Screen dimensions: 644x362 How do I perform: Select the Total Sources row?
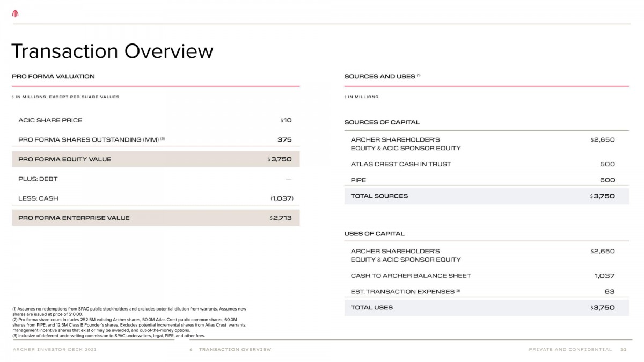[x=486, y=196]
